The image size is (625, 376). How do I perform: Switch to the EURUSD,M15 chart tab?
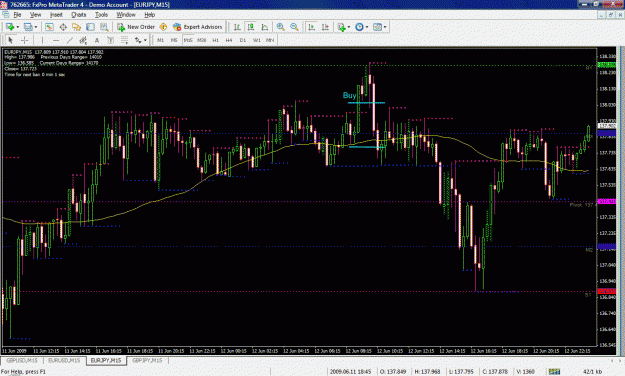(x=64, y=360)
